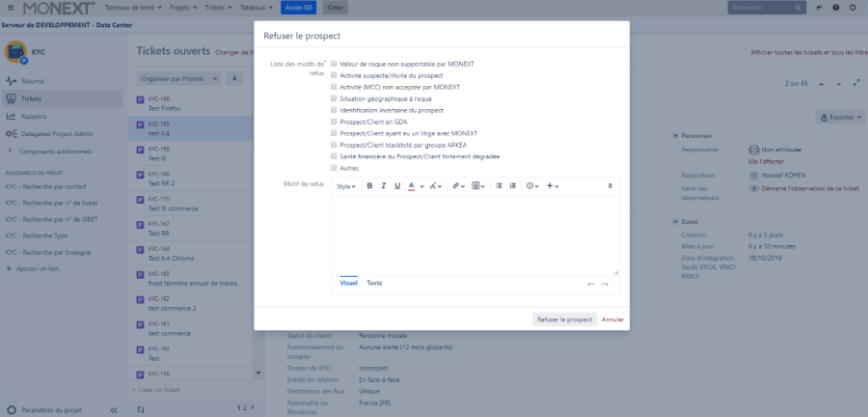The width and height of the screenshot is (868, 417).
Task: Insert a link using the link icon
Action: 457,185
